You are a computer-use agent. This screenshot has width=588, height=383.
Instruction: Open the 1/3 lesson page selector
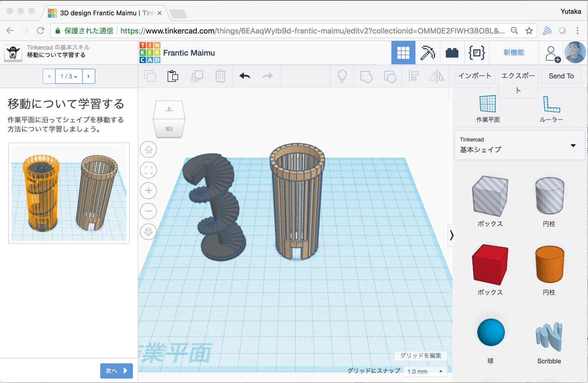pos(68,76)
